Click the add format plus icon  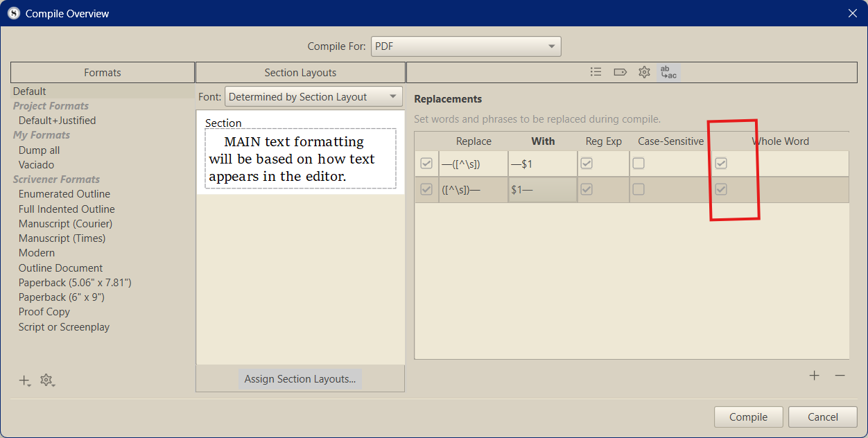(x=24, y=380)
